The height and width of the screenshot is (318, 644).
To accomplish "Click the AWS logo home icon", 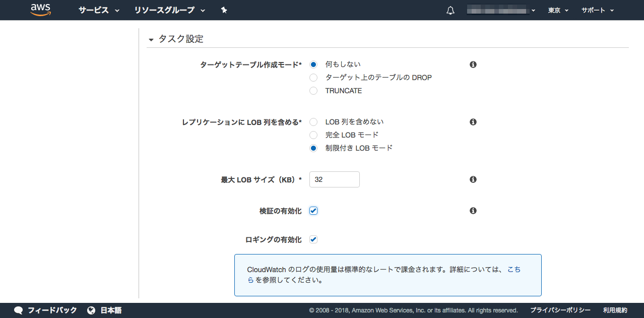I will tap(41, 10).
